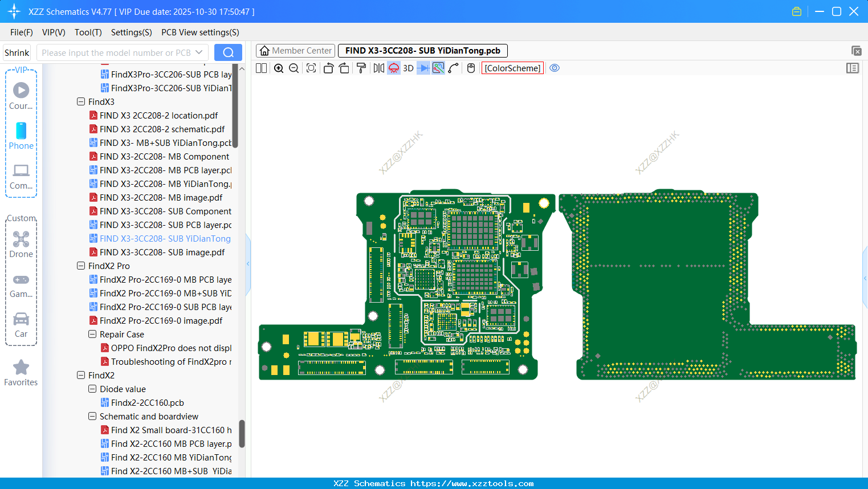Select the paint roller tool
868x489 pixels.
click(x=361, y=68)
